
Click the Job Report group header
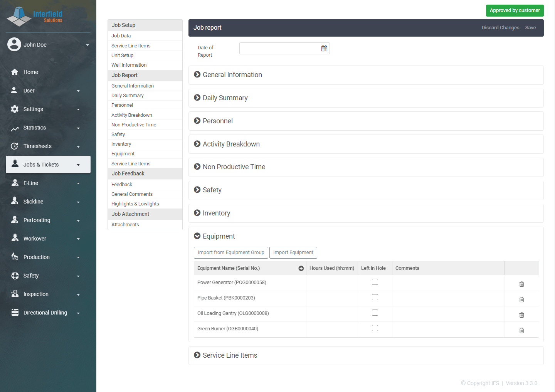145,75
